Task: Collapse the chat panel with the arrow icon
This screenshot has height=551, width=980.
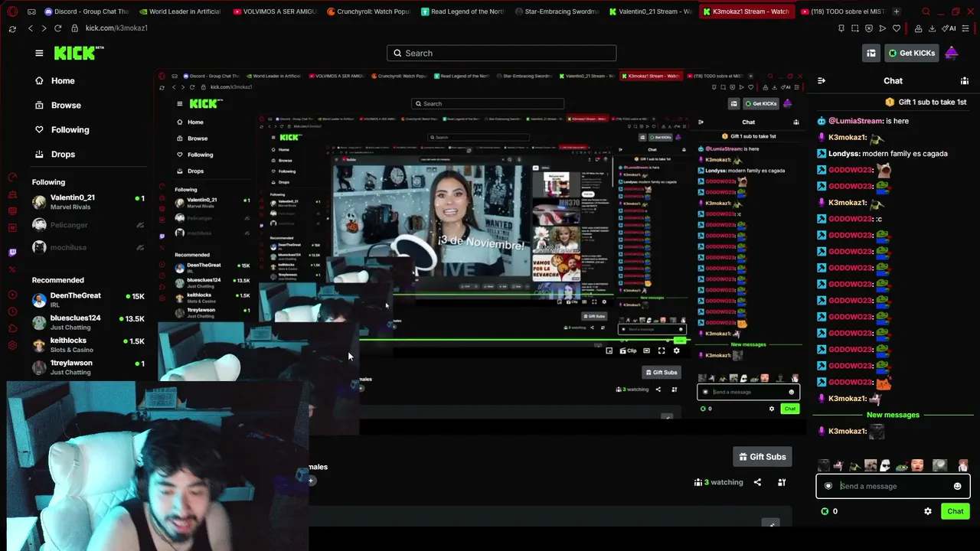Action: (x=822, y=80)
